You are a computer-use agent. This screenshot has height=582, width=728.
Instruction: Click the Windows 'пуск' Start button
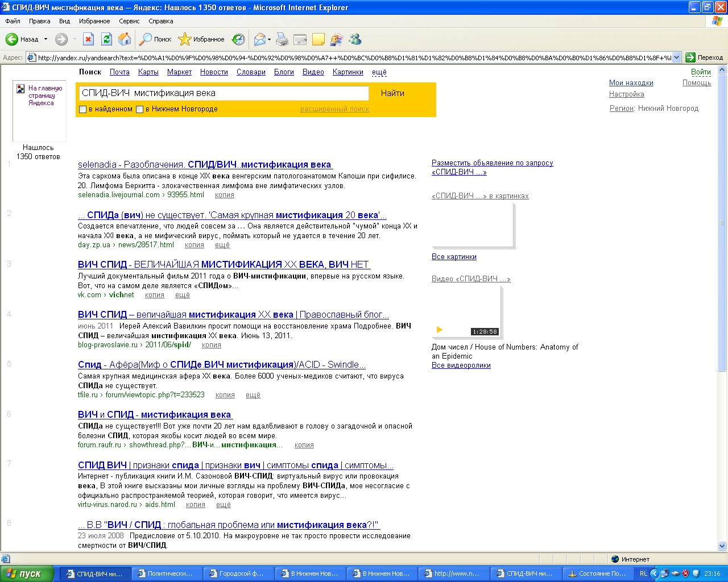(27, 574)
